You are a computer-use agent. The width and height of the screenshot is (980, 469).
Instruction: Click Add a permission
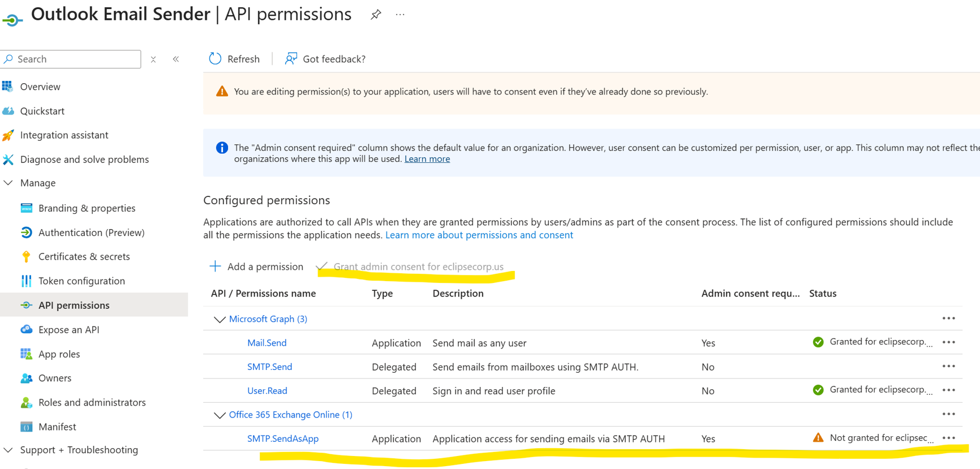pos(256,266)
